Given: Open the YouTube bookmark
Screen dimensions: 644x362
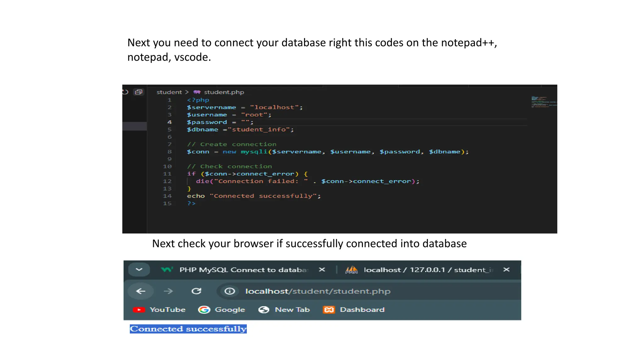Looking at the screenshot, I should tap(159, 310).
